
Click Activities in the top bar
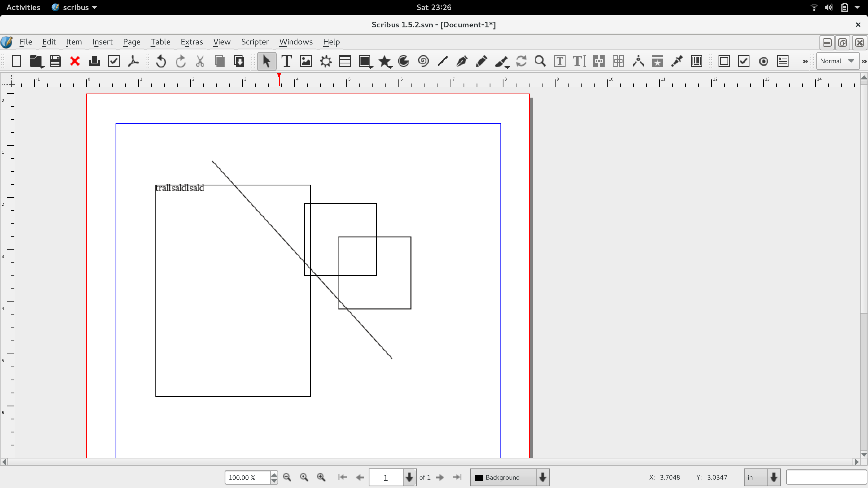pyautogui.click(x=23, y=7)
